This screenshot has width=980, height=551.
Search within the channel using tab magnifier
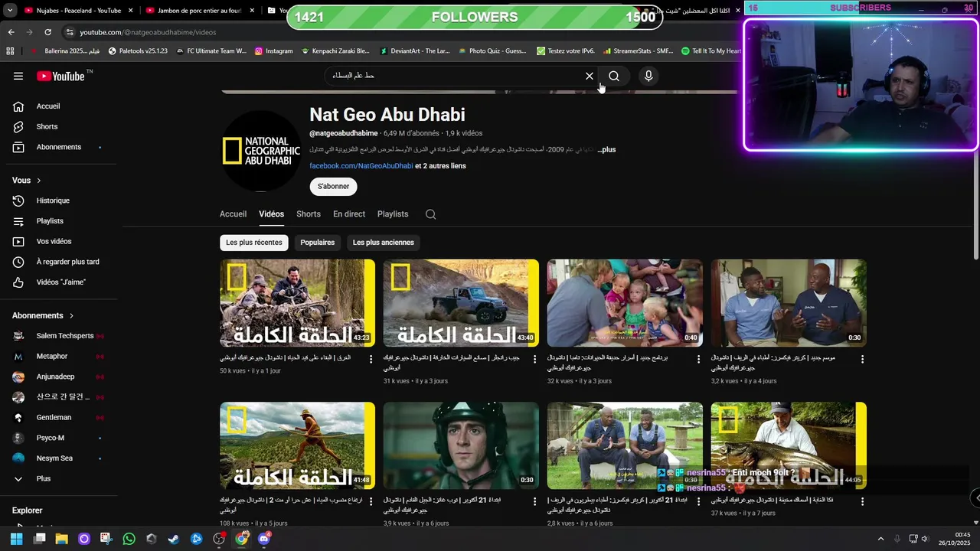430,214
